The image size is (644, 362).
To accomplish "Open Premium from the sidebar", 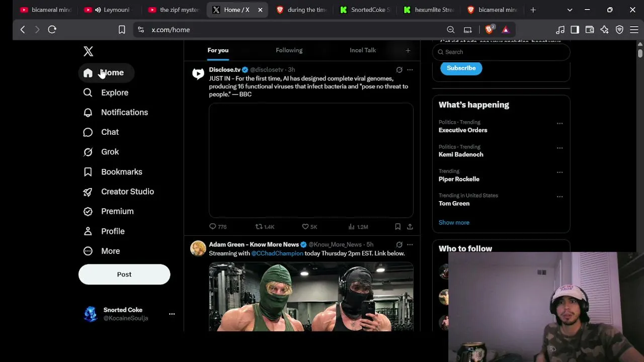I will coord(109,211).
